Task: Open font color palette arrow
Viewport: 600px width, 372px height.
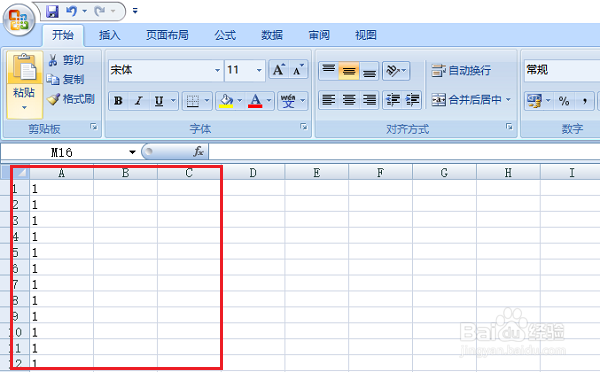Action: pyautogui.click(x=269, y=101)
